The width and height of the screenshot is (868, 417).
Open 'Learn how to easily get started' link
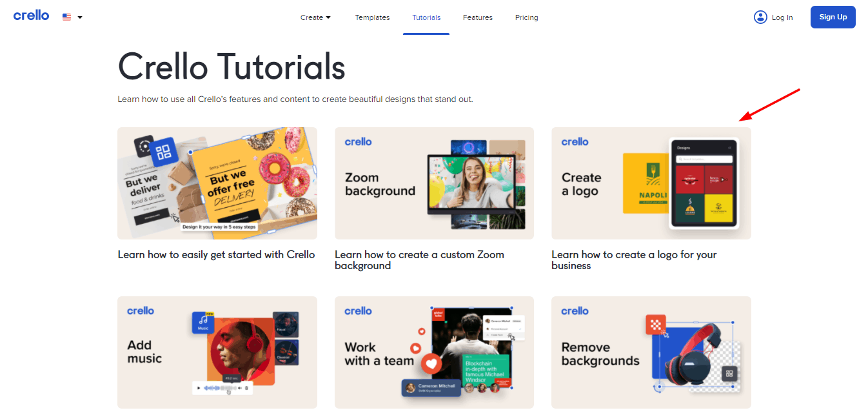point(216,254)
